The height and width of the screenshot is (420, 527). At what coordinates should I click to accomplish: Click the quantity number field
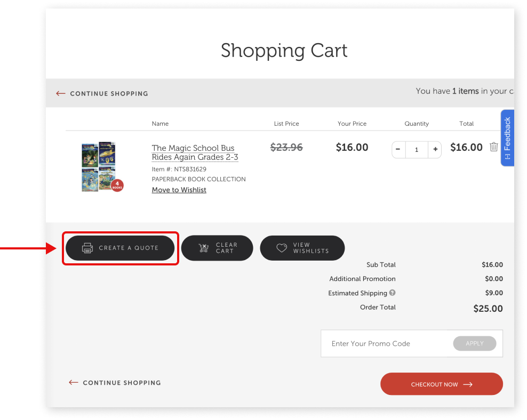[x=417, y=150]
